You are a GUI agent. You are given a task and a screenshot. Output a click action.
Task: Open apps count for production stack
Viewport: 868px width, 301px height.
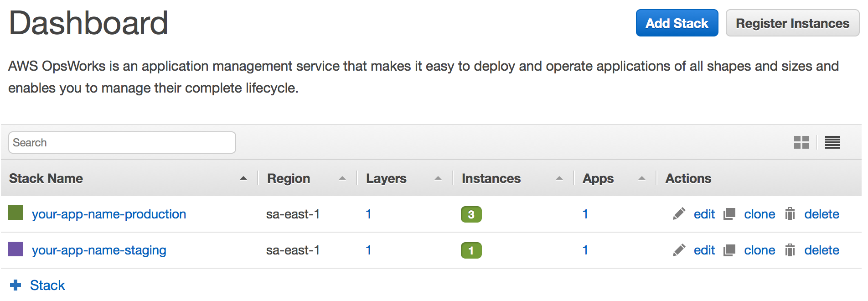[x=585, y=214]
